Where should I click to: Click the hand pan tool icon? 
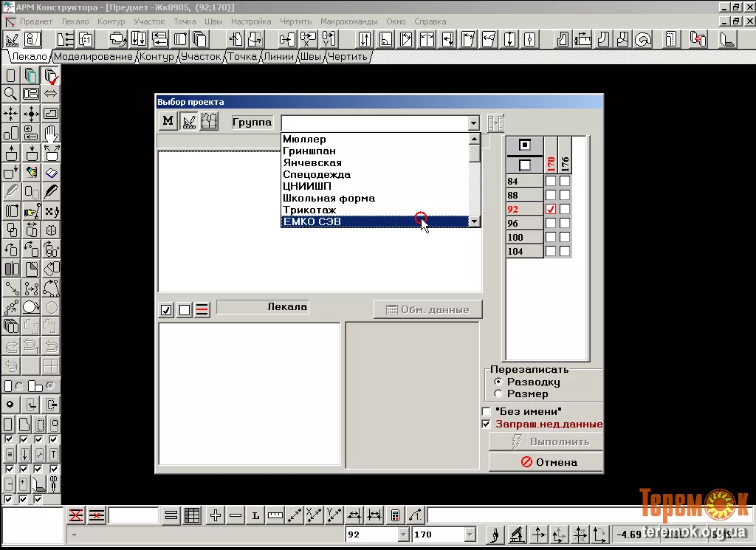tap(51, 133)
